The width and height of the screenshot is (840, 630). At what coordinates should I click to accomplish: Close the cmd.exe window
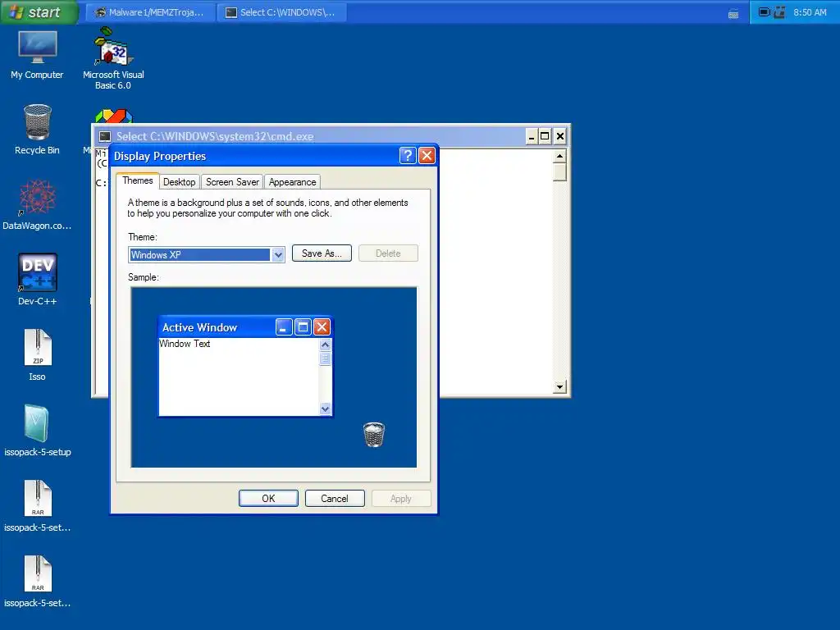pos(559,136)
